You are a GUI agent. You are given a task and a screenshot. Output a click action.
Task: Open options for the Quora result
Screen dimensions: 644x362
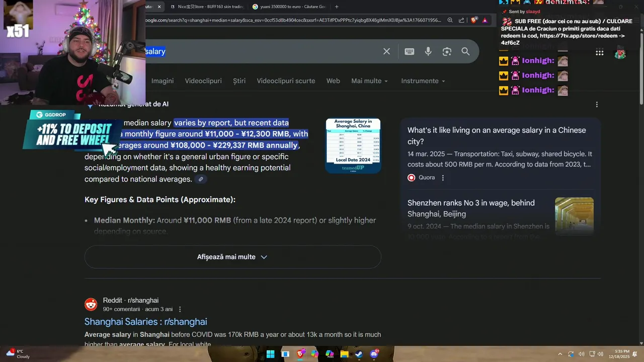click(443, 177)
